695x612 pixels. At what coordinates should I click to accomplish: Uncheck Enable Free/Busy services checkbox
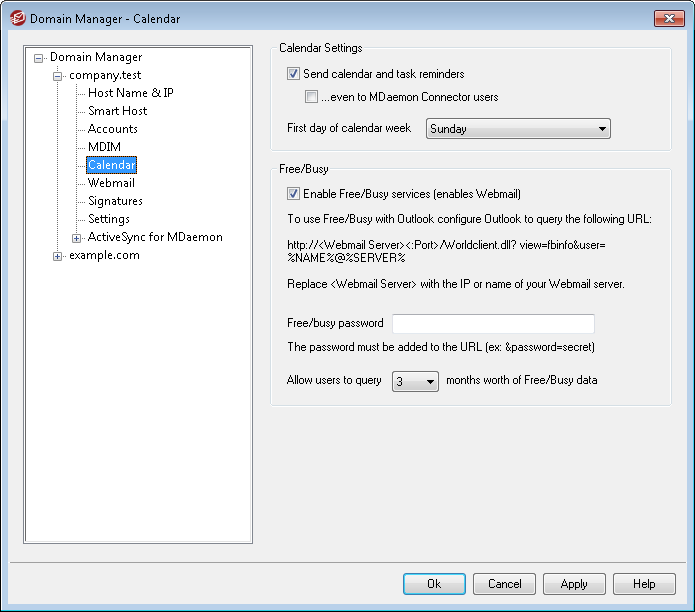(x=293, y=194)
